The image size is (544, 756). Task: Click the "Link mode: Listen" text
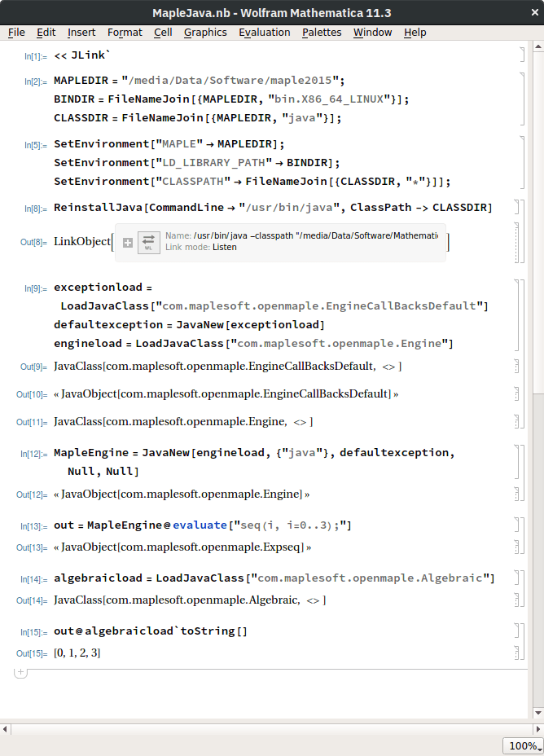tap(201, 247)
